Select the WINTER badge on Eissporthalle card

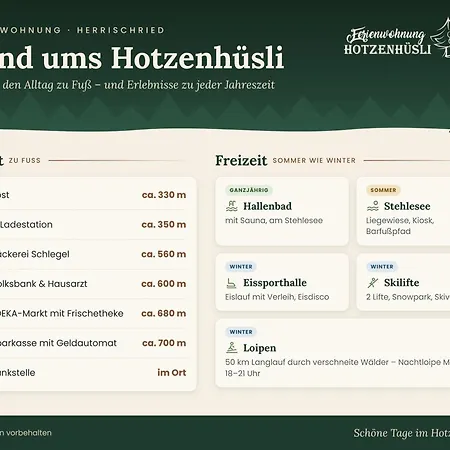(241, 267)
